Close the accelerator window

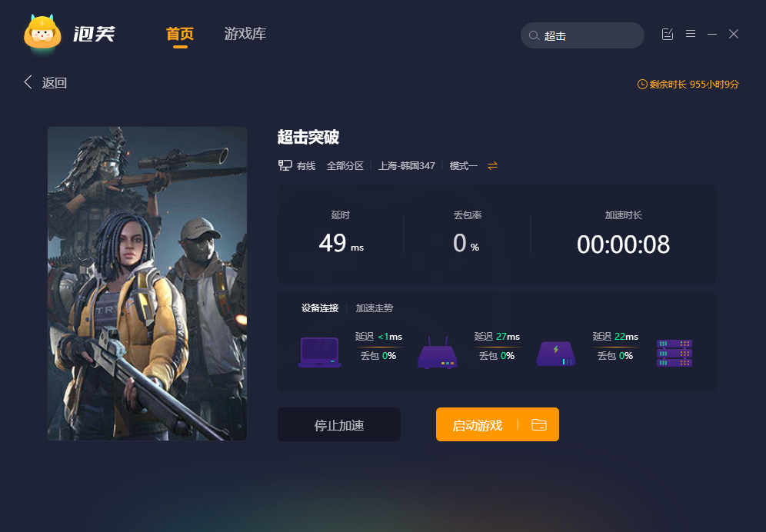tap(733, 34)
